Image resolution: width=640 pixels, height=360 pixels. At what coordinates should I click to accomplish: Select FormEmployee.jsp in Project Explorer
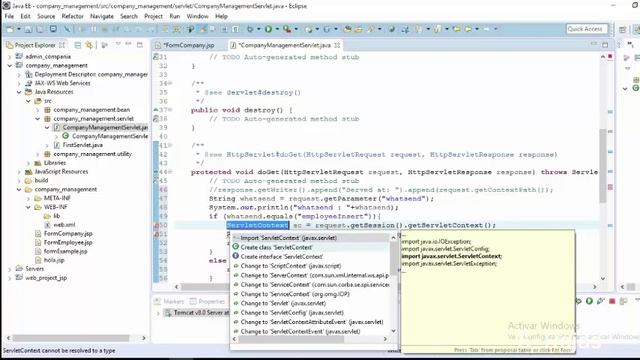tap(68, 242)
